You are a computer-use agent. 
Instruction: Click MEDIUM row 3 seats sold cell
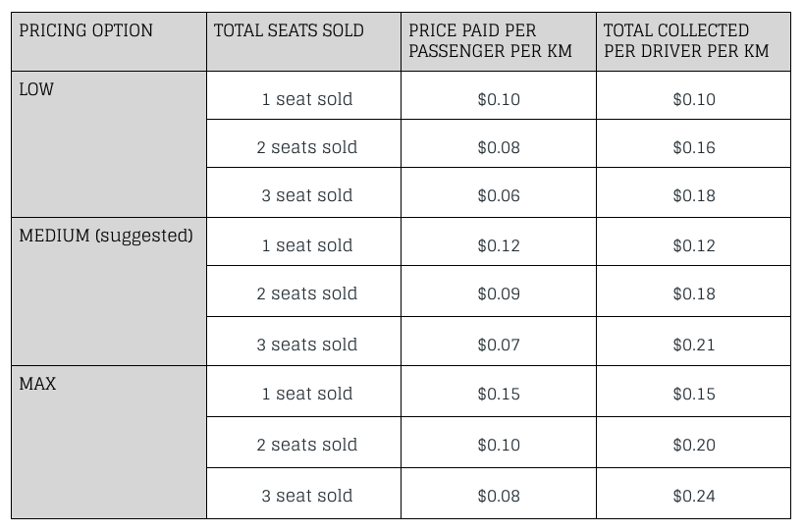303,342
